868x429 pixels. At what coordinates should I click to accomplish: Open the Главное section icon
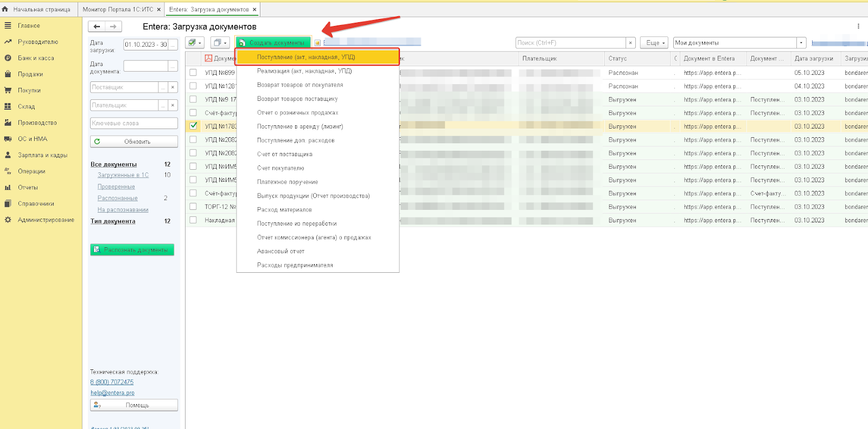tap(8, 25)
